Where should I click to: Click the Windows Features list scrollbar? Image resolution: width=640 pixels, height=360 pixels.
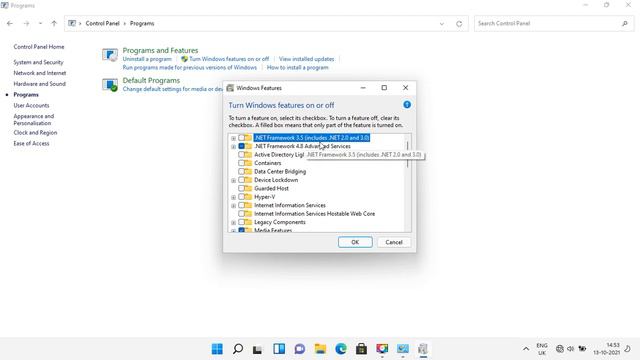[x=407, y=154]
